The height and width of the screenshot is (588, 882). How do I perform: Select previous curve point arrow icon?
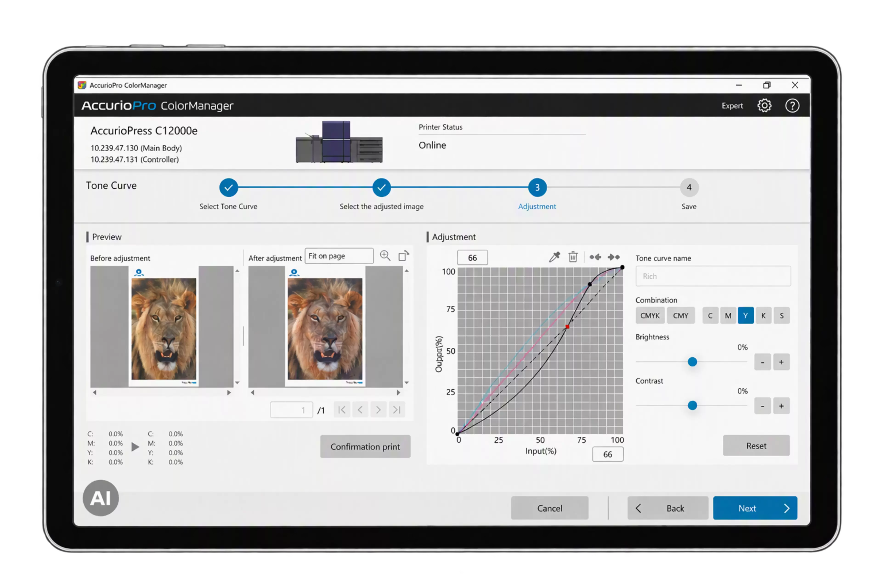[595, 257]
